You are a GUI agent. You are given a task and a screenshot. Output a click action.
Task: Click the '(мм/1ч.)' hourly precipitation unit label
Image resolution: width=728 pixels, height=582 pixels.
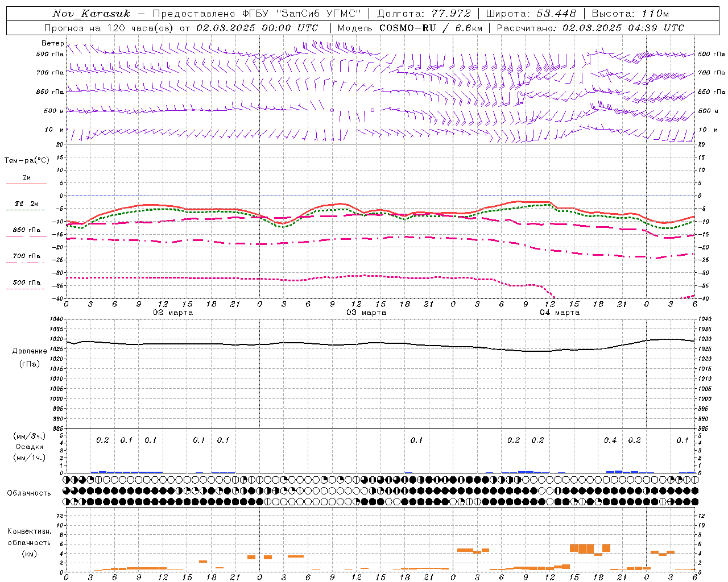(x=30, y=458)
